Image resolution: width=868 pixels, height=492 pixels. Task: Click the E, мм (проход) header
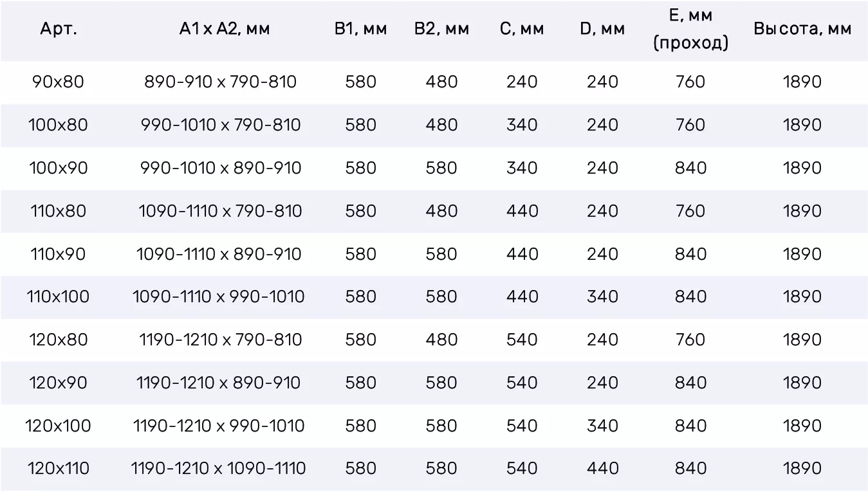[x=690, y=30]
